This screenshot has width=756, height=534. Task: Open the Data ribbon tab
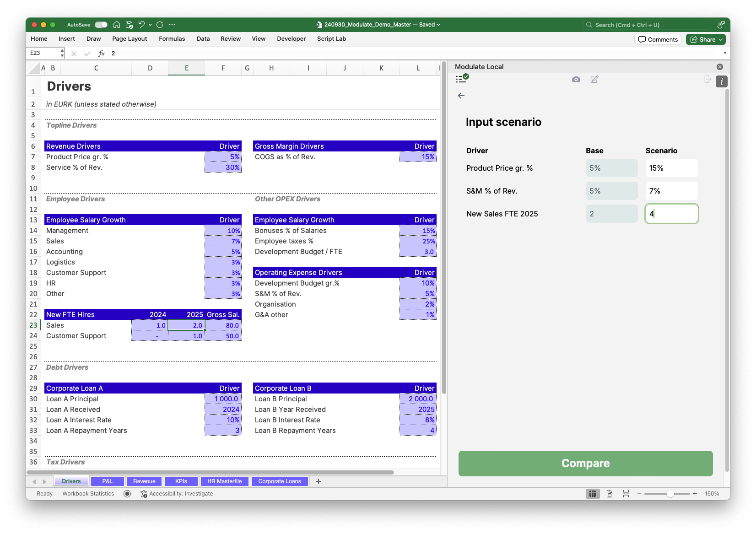[x=203, y=39]
